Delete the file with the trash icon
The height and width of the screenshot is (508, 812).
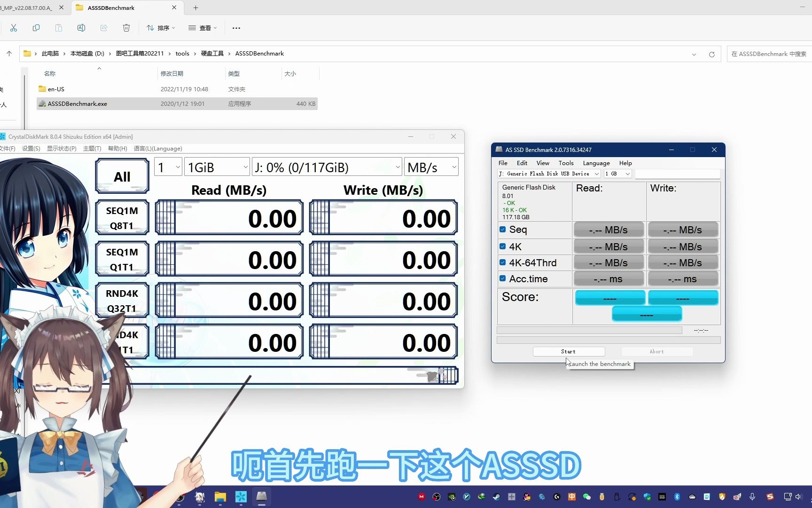(x=126, y=28)
